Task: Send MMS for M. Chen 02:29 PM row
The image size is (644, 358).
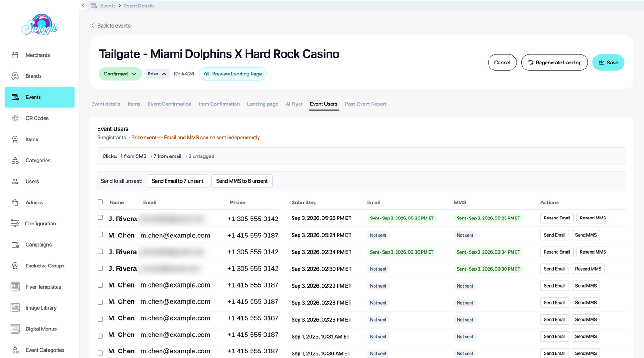Action: [x=586, y=286]
